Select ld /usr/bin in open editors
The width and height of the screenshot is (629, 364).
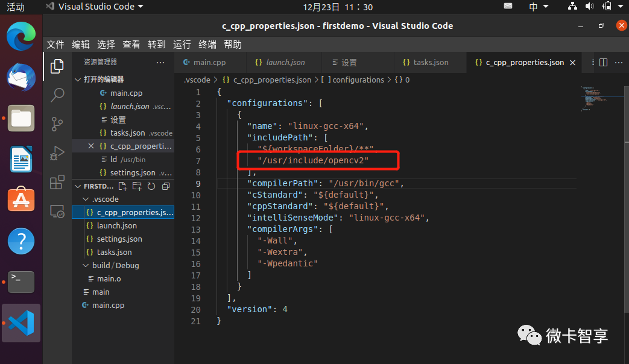123,160
